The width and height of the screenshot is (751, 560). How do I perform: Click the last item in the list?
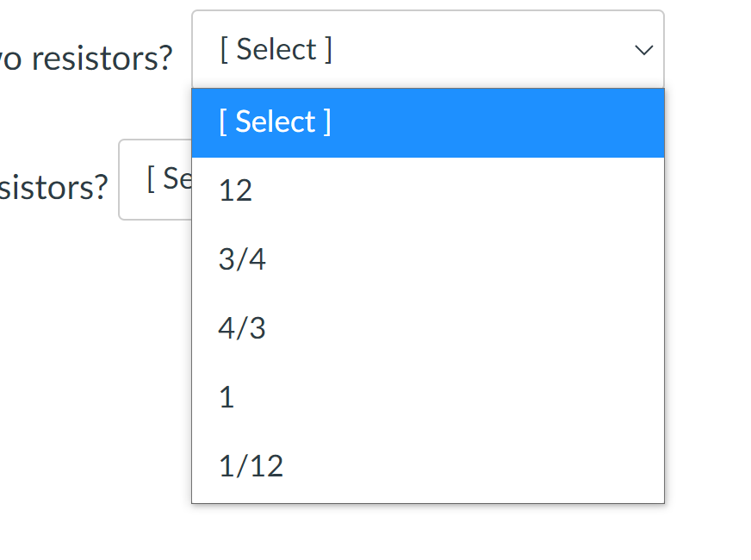pyautogui.click(x=250, y=465)
